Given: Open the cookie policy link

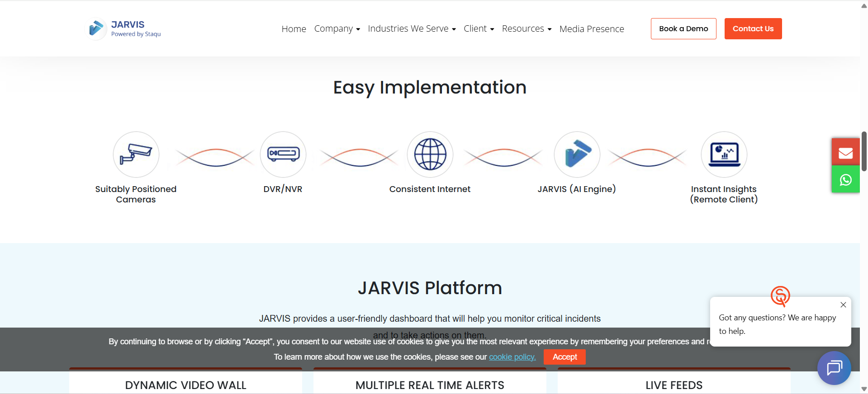Looking at the screenshot, I should [x=512, y=357].
